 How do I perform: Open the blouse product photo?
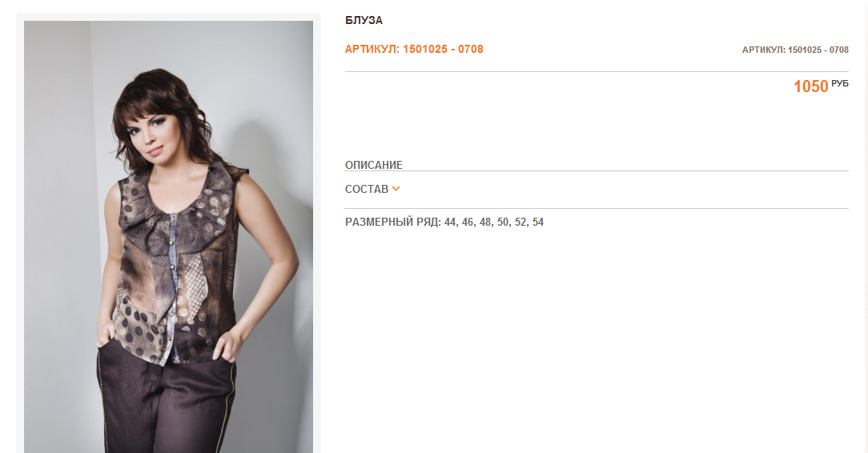click(168, 237)
